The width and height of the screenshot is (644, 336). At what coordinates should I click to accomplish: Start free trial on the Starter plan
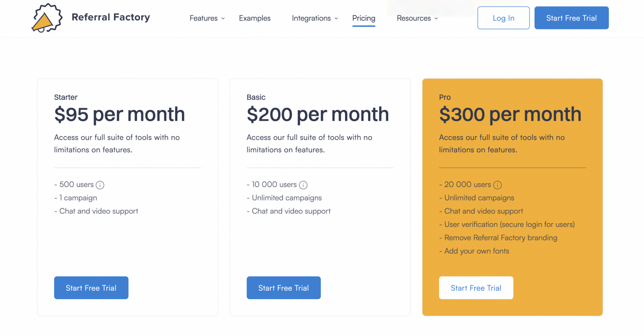point(91,288)
